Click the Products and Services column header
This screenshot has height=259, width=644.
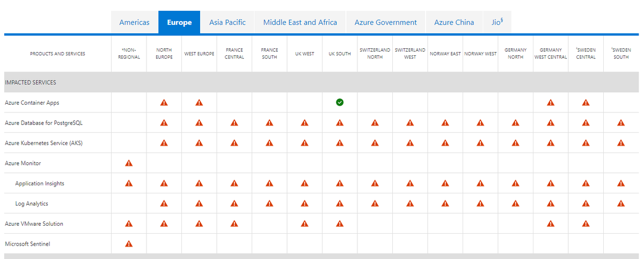tap(57, 54)
